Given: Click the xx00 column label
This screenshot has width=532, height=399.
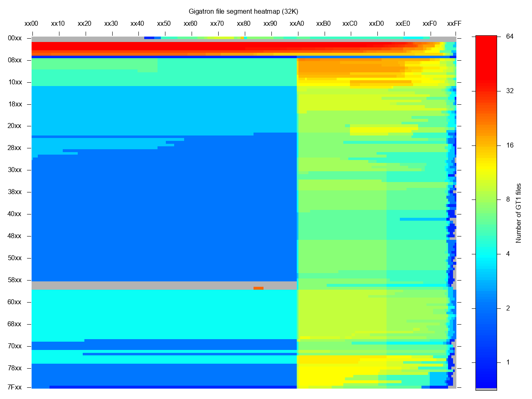Looking at the screenshot, I should pyautogui.click(x=32, y=24).
